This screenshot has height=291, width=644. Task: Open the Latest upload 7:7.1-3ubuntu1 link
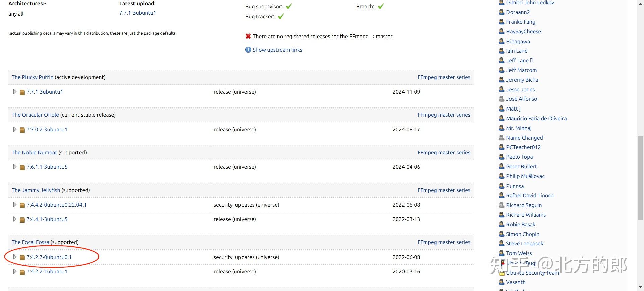(138, 13)
